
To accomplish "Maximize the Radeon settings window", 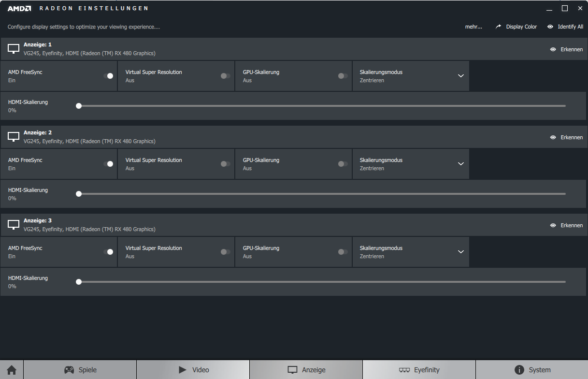I will 565,8.
